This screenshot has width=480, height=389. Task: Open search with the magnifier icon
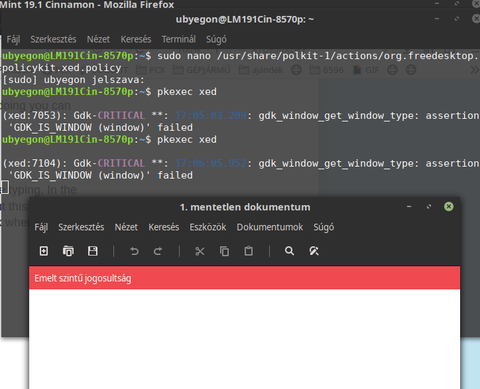[289, 251]
